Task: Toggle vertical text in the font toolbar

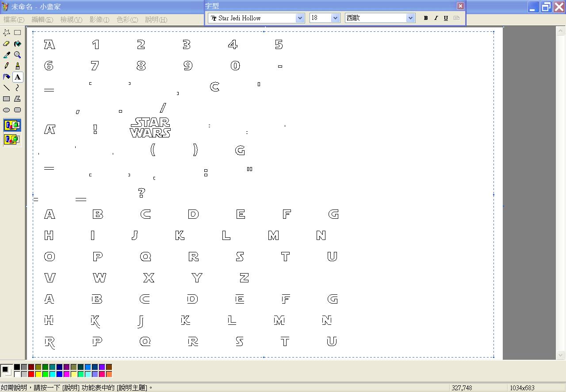Action: coord(456,18)
